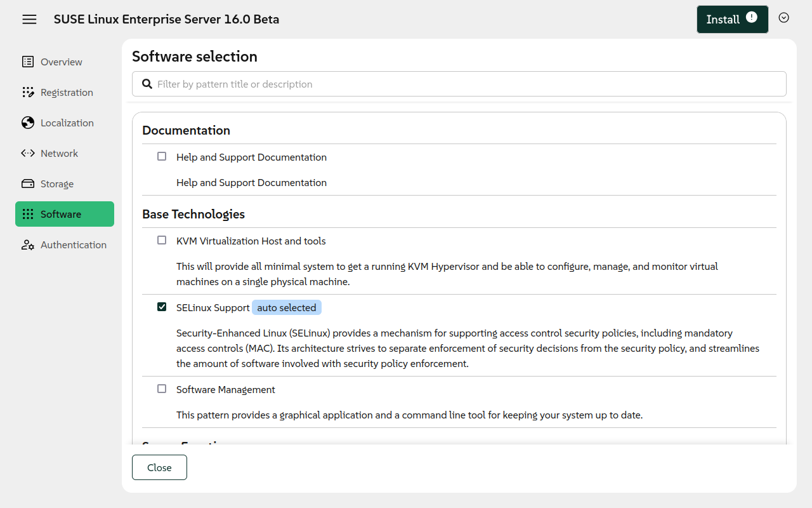Click the Close button
The image size is (812, 508).
159,467
